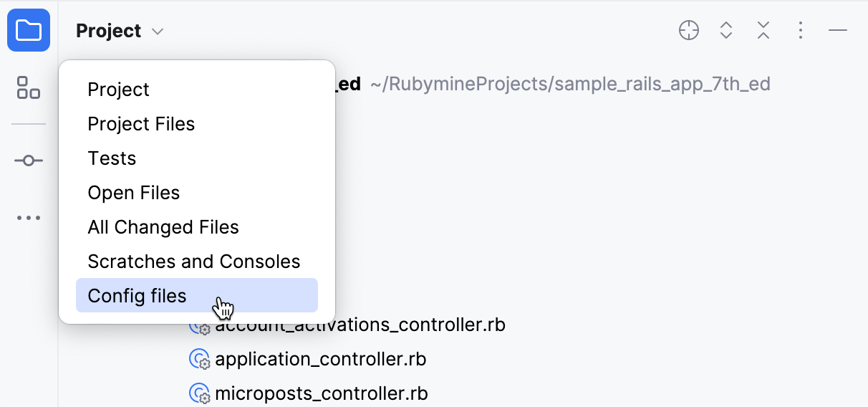Open account_activations_controller.rb file
868x407 pixels.
(360, 325)
